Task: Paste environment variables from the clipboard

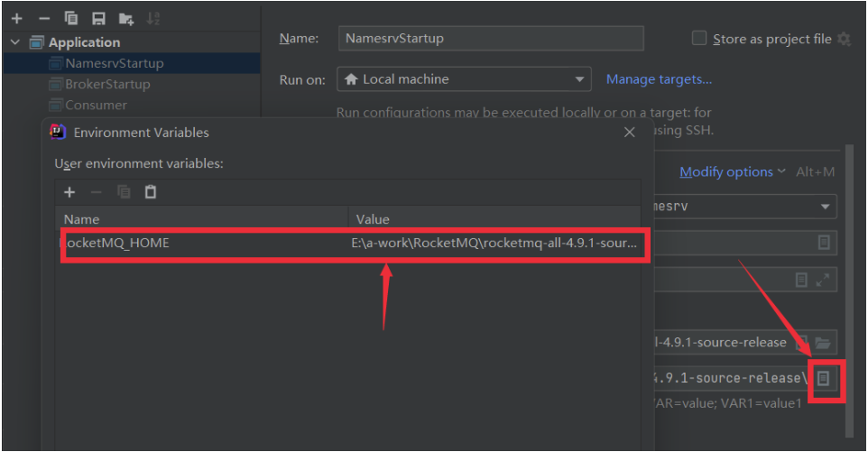Action: point(151,192)
